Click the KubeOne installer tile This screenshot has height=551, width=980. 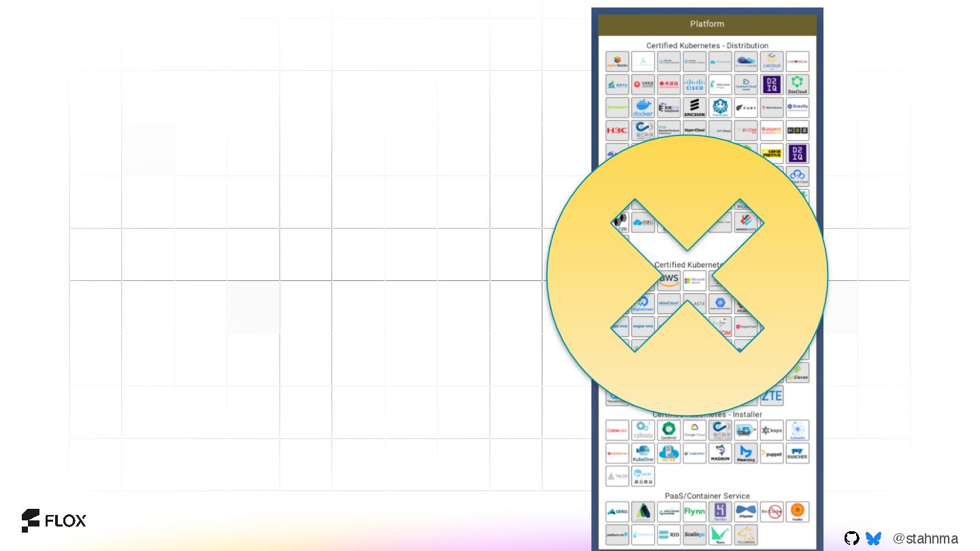643,453
